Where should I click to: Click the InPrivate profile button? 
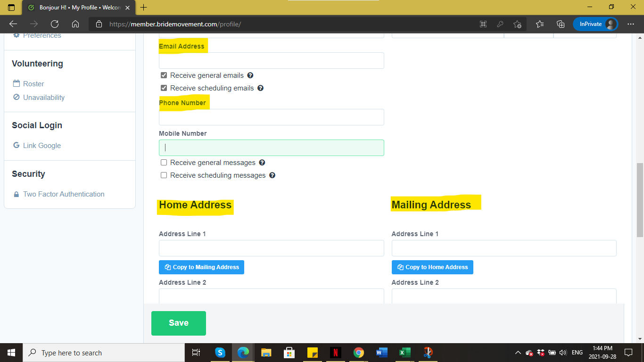(x=595, y=24)
